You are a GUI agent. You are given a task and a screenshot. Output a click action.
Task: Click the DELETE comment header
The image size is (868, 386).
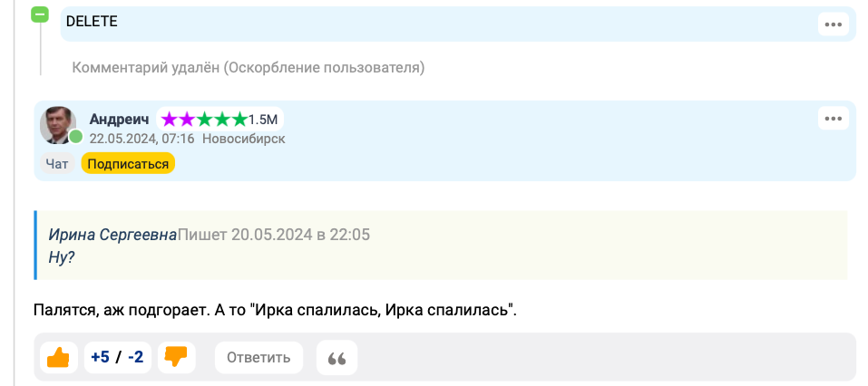tap(93, 22)
